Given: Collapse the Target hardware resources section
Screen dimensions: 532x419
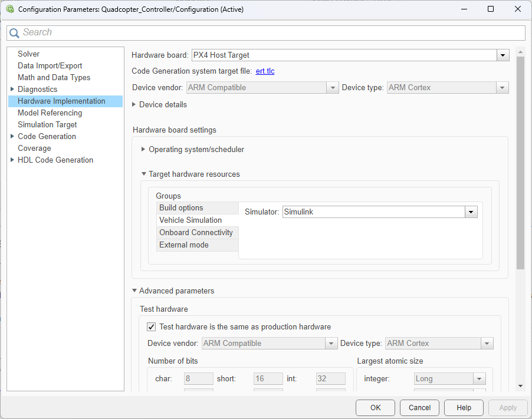Looking at the screenshot, I should coord(143,174).
